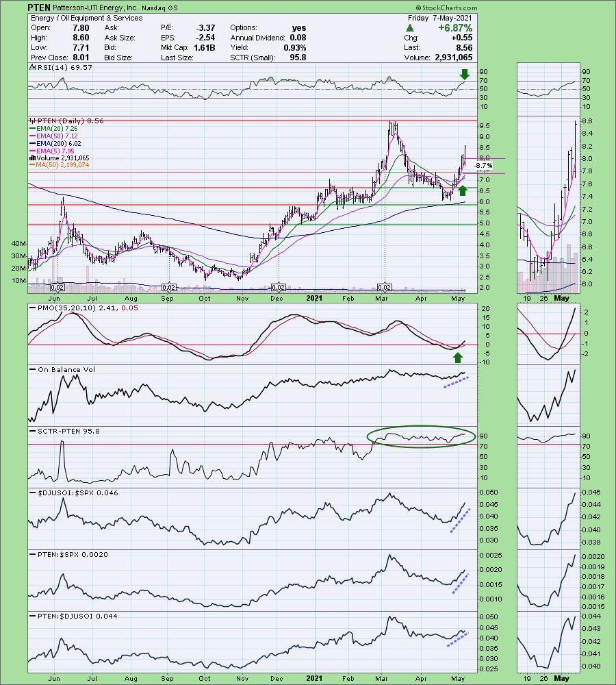Click the -8.7% price annotation label
This screenshot has height=685, width=616.
pos(483,166)
